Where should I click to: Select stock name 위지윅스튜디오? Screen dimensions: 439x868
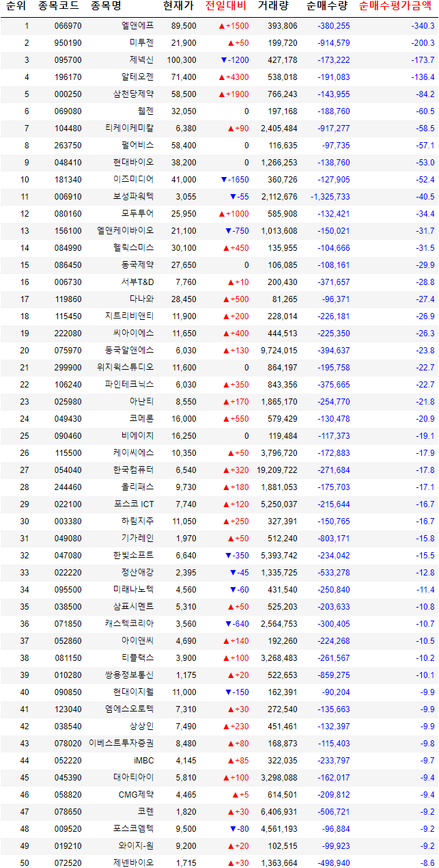(x=125, y=368)
